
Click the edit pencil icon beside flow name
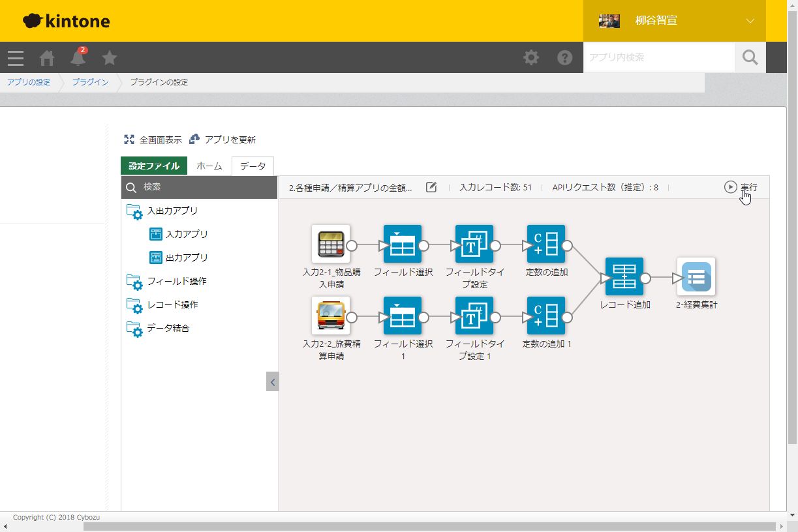pyautogui.click(x=431, y=188)
